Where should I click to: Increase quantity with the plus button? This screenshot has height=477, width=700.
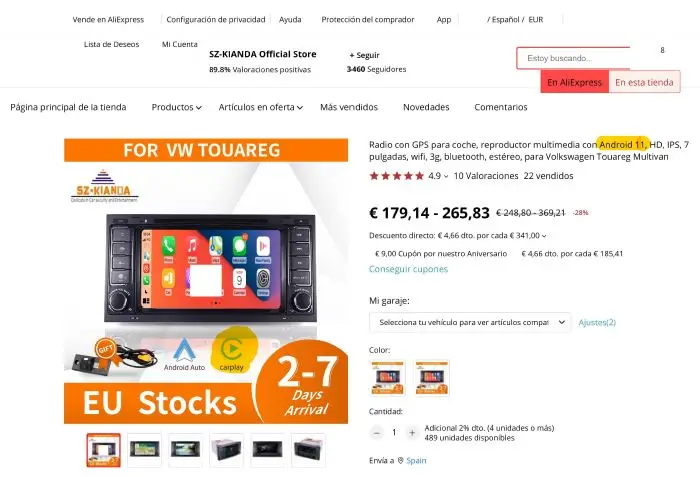(x=412, y=433)
